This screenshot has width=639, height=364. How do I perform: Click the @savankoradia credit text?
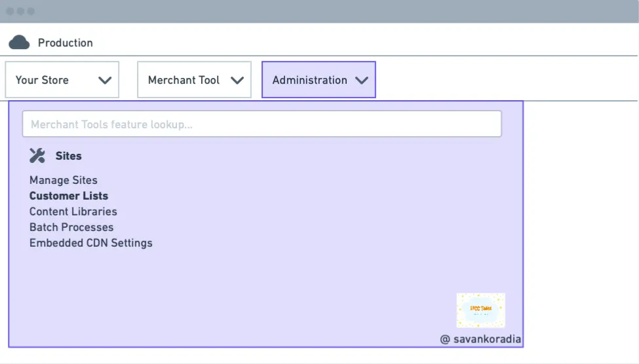480,339
